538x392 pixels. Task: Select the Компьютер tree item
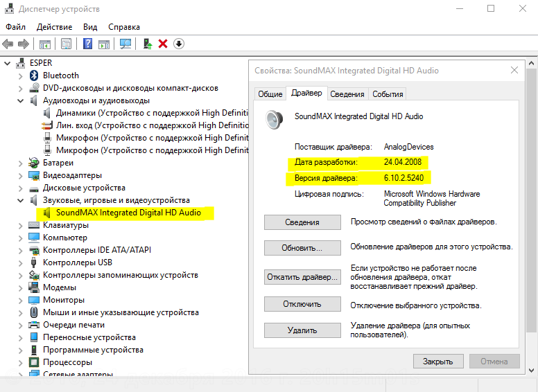click(x=65, y=238)
